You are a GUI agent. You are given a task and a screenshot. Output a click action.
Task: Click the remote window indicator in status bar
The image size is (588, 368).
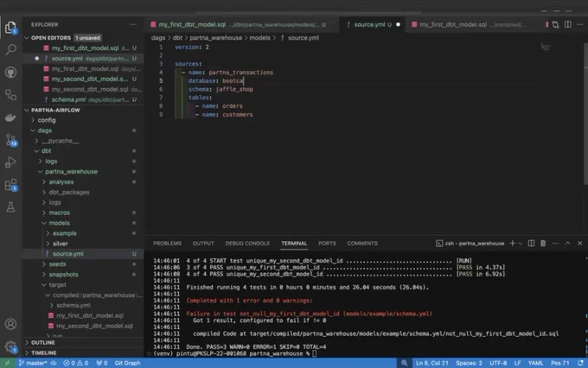(8, 363)
